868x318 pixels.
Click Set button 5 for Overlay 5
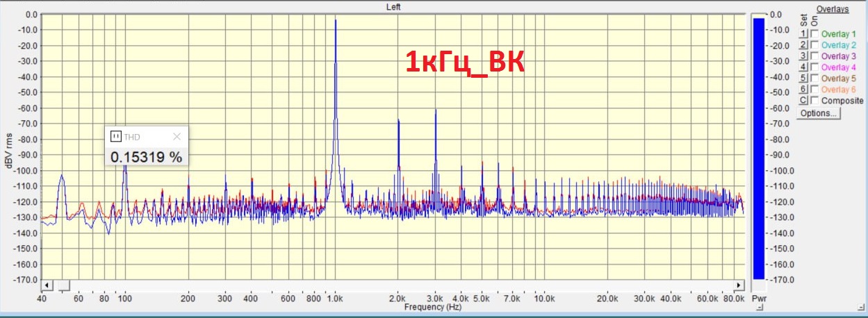pos(803,78)
